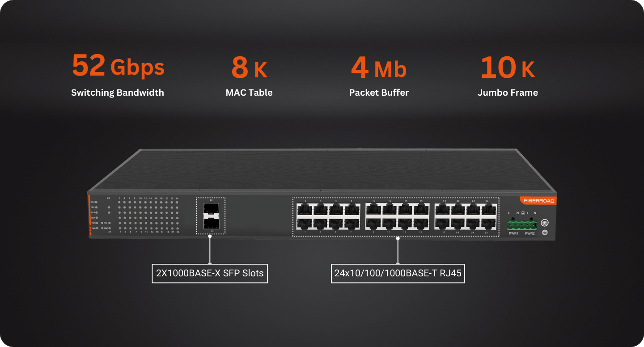
Task: Click the 24x10/100/1000BASE-T RJ45 label
Action: coord(398,273)
